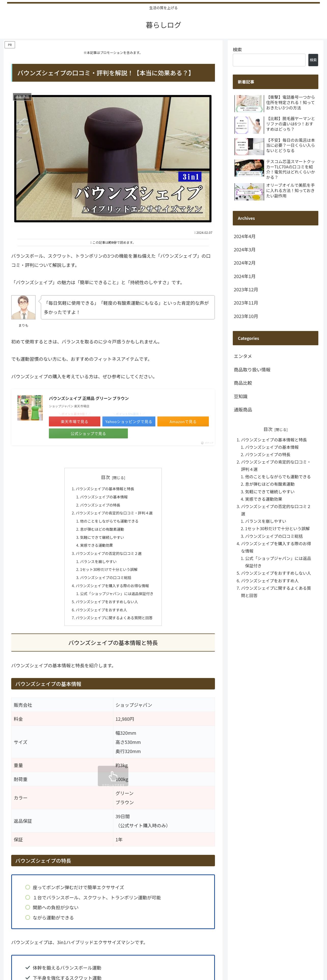Click the 検索 search button
This screenshot has width=327, height=980.
313,60
